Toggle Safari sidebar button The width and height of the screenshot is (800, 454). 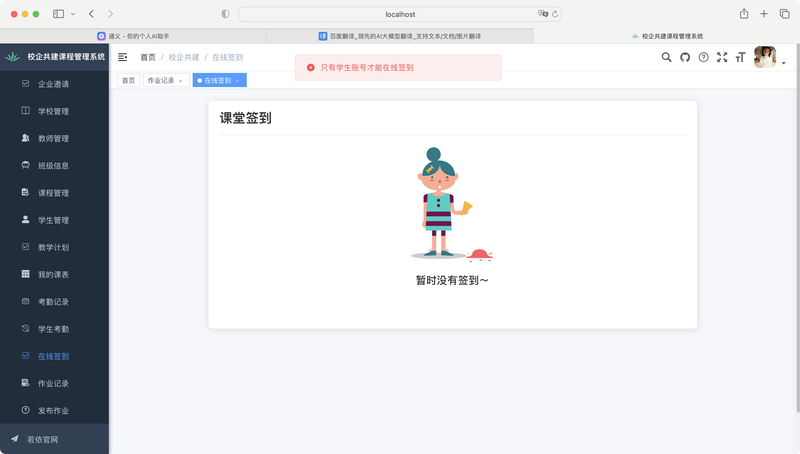coord(59,14)
